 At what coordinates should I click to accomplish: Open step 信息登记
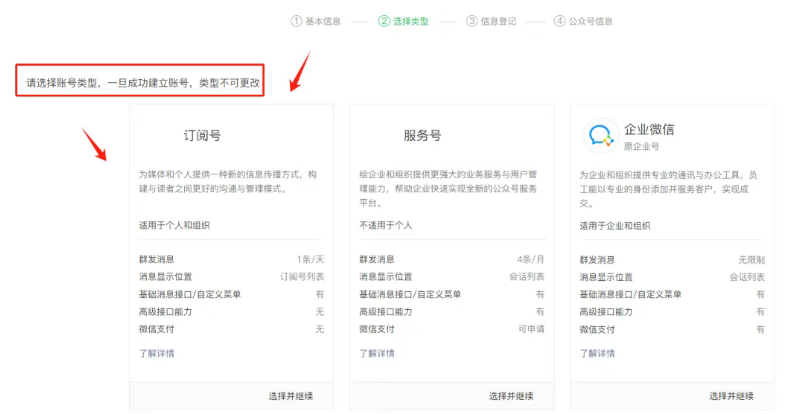click(x=491, y=21)
